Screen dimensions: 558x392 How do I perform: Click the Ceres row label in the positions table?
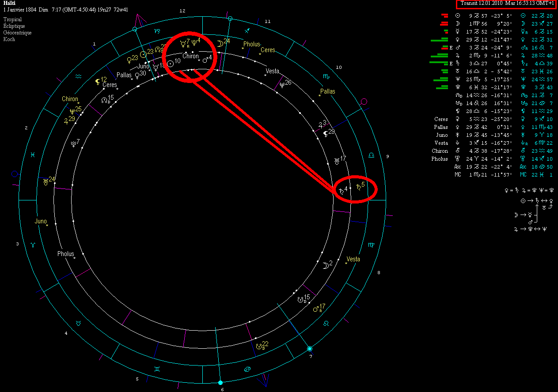441,119
